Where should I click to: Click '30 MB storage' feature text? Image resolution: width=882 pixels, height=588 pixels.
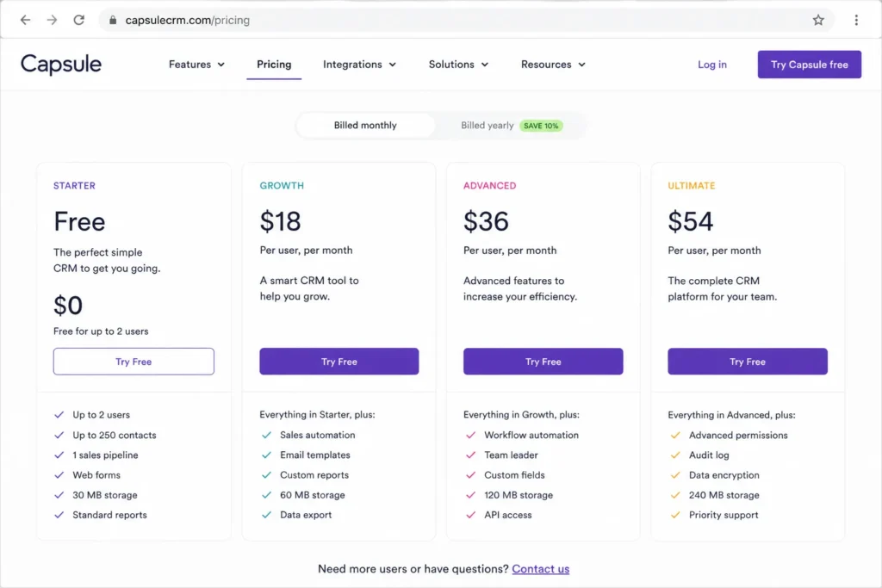tap(104, 495)
